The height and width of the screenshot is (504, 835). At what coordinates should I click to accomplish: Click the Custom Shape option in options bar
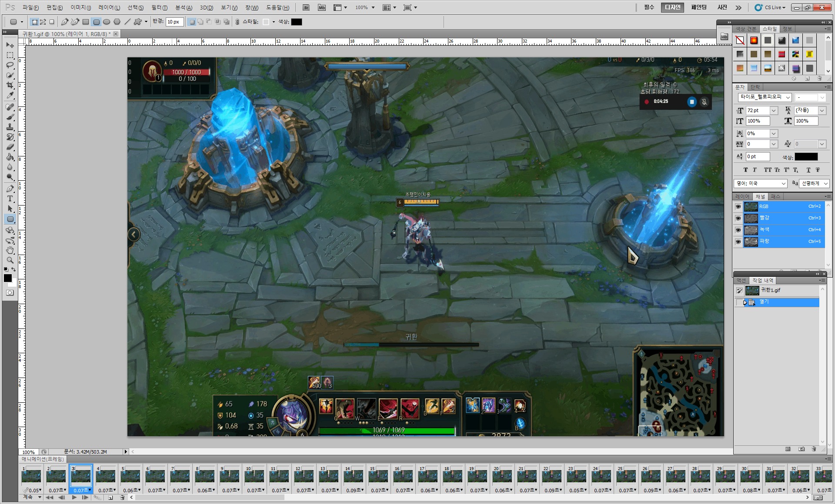coord(138,22)
